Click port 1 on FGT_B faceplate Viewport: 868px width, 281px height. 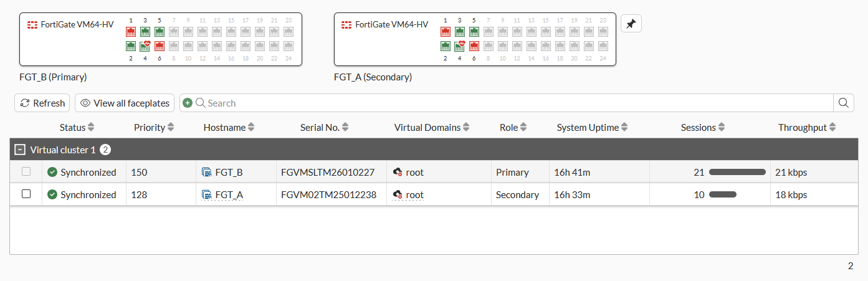coord(131,32)
